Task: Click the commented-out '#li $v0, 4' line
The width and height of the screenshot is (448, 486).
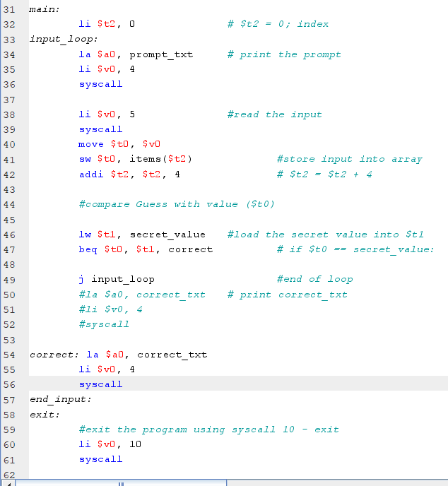Action: (x=111, y=309)
